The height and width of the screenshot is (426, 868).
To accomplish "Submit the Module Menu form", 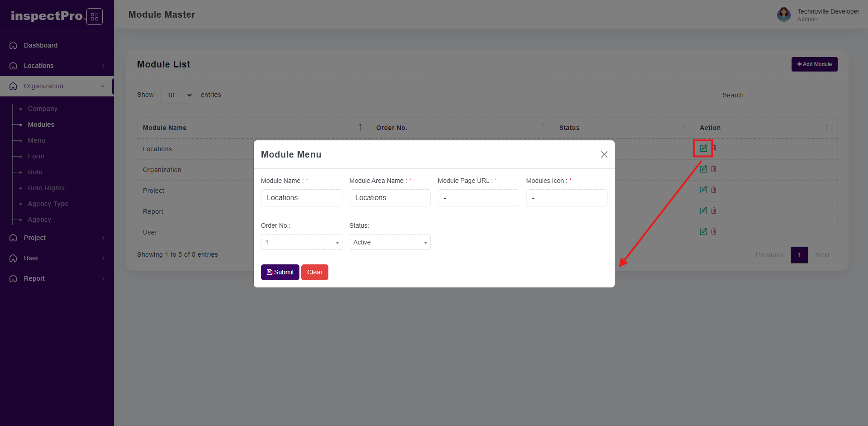I will (280, 272).
